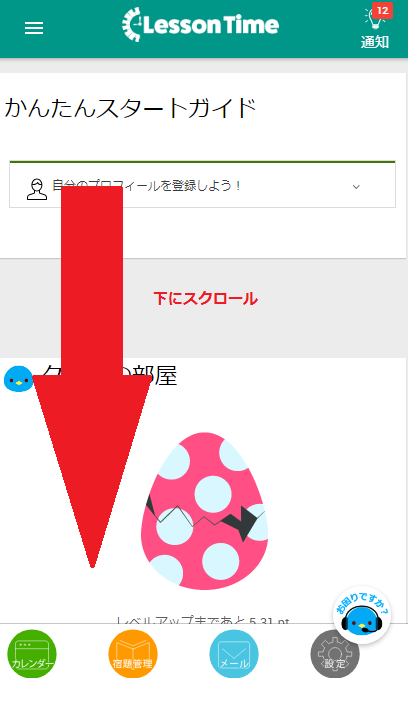Screen dimensions: 408x709
Task: Expand 自分のプロフィールを登録しよう section
Action: coord(202,185)
